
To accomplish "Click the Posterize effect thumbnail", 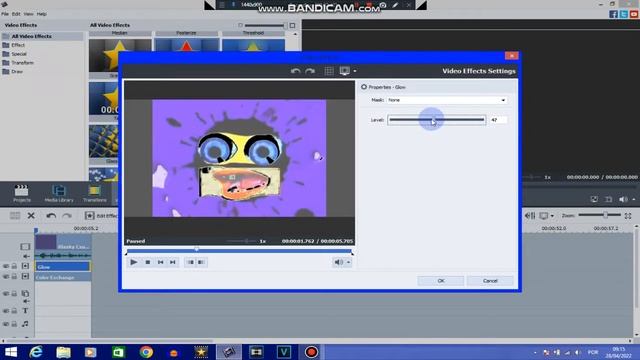I will pos(186,33).
